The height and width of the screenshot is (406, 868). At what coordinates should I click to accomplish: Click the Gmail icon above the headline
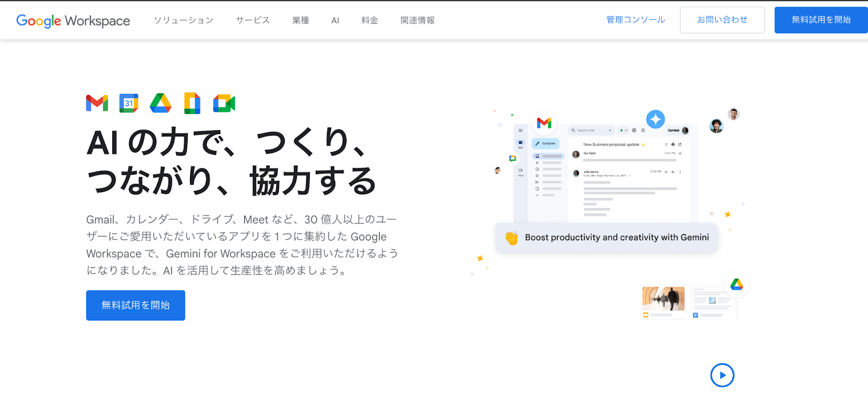coord(97,103)
